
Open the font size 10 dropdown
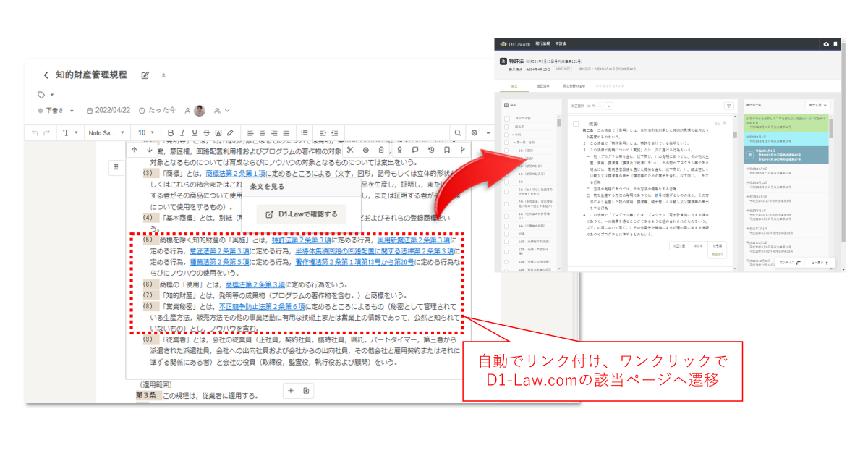point(146,133)
